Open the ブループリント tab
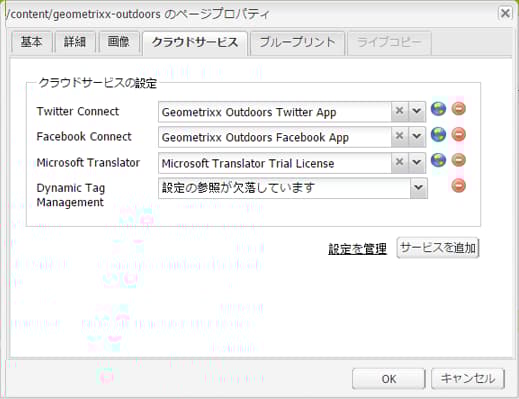519x399 pixels. (297, 42)
